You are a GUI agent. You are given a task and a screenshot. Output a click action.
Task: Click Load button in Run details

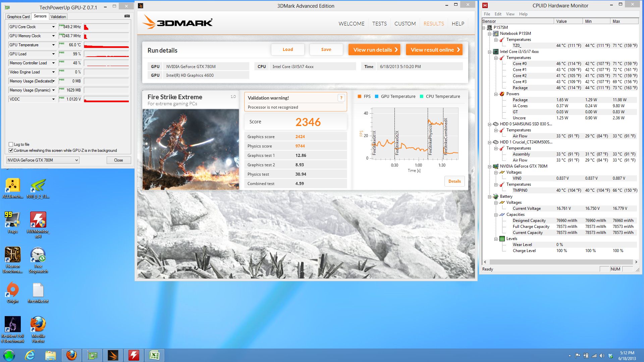click(288, 50)
